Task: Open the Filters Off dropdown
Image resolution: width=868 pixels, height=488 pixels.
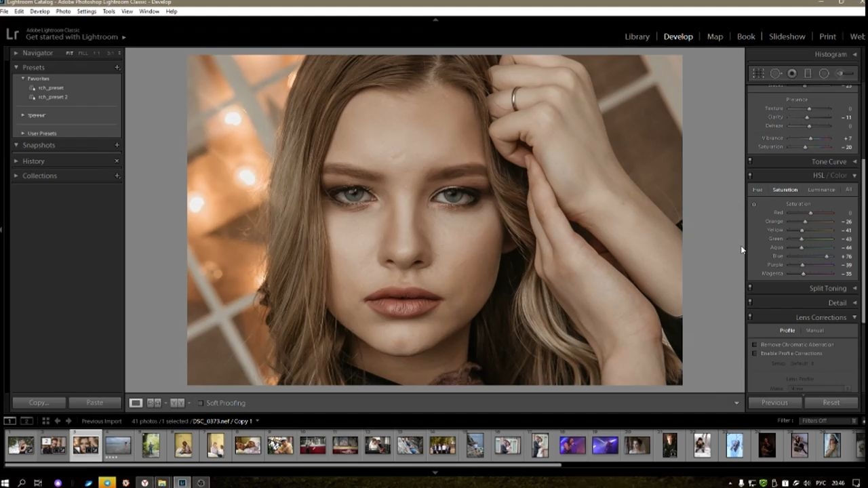Action: click(828, 421)
